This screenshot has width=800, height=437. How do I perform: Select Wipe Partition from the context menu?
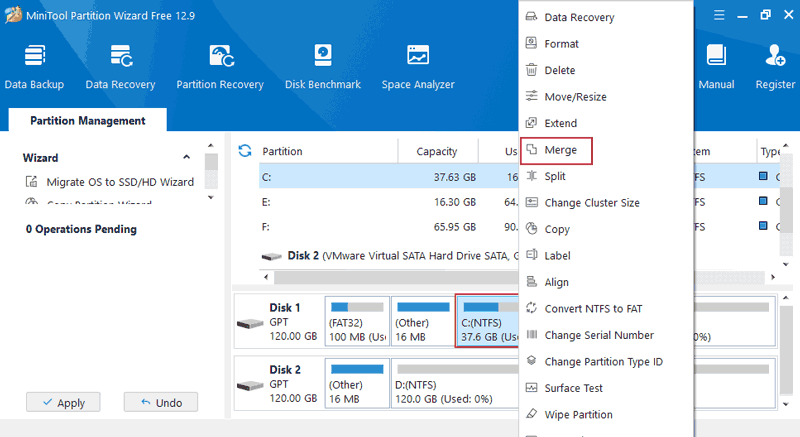coord(578,414)
